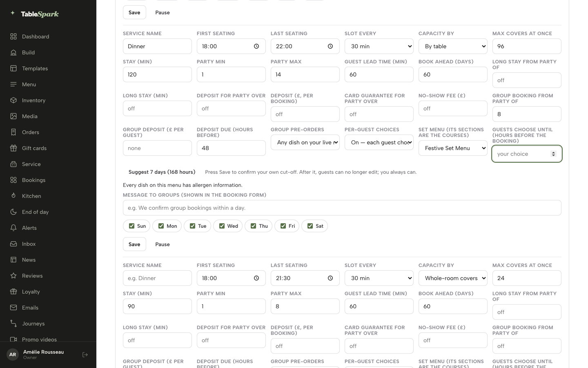Go to Templates in the sidebar
588x368 pixels.
tap(35, 68)
